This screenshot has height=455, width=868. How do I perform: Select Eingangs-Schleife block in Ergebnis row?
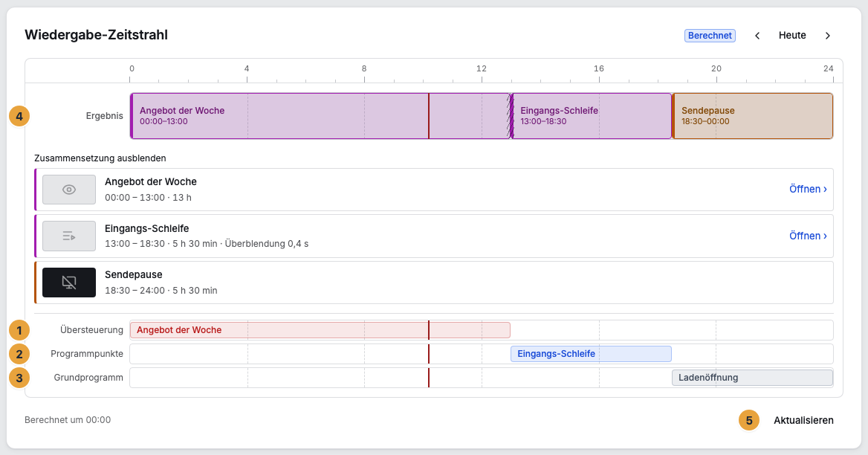coord(592,116)
